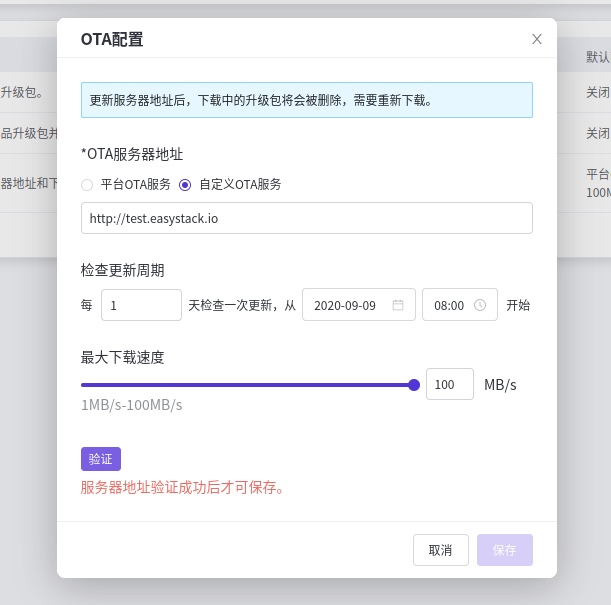Click the 保存 save button

(x=504, y=550)
